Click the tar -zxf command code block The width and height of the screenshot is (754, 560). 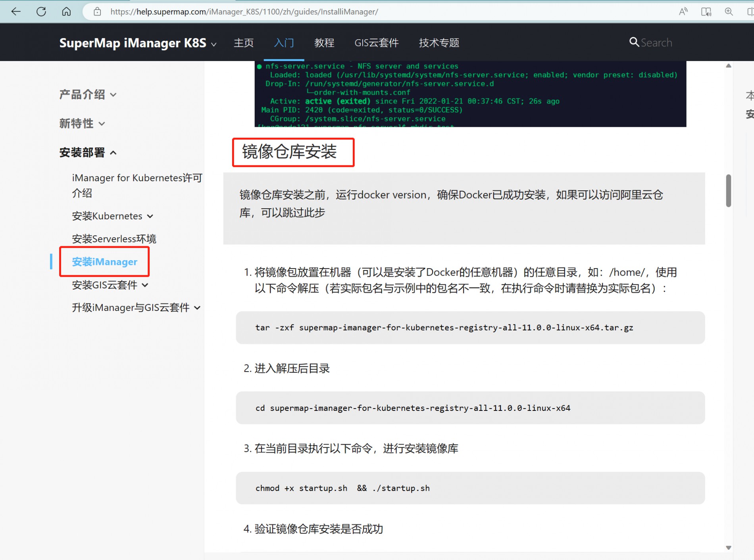[470, 328]
